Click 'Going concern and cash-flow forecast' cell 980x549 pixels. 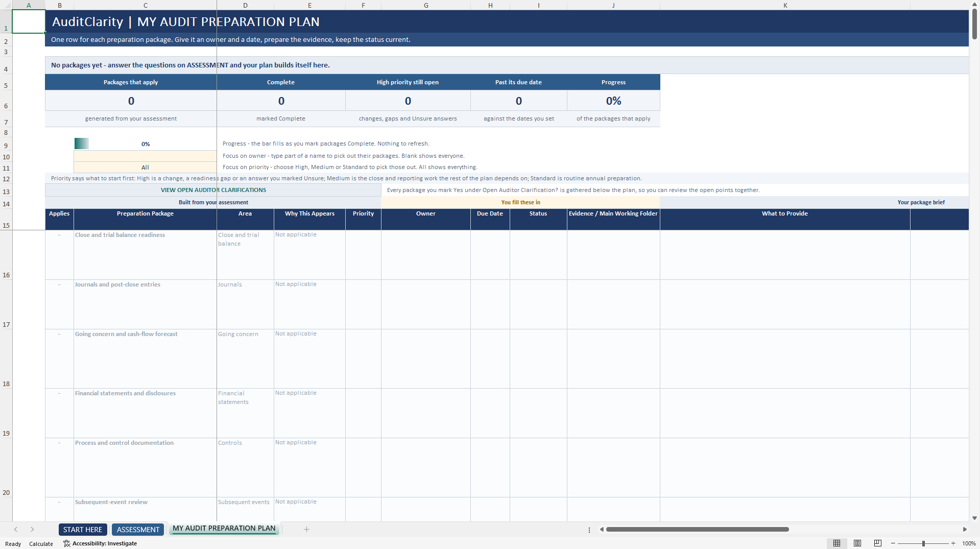click(145, 359)
